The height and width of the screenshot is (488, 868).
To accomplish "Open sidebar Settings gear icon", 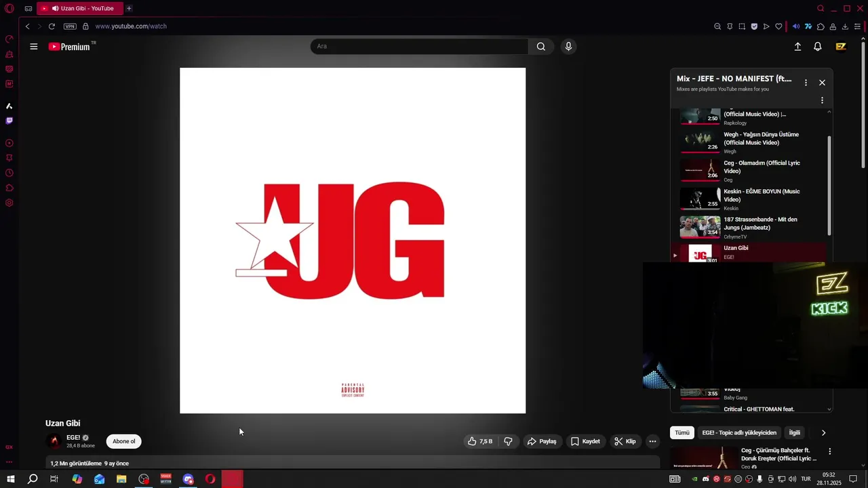I will (9, 203).
